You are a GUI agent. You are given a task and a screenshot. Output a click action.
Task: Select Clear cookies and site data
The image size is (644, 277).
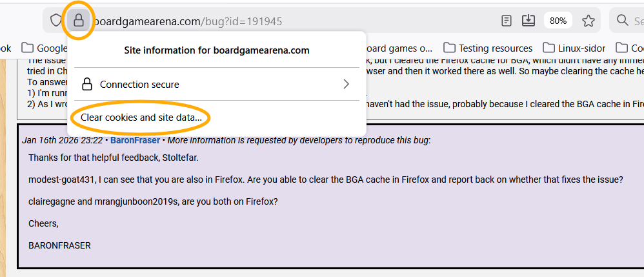pos(141,118)
